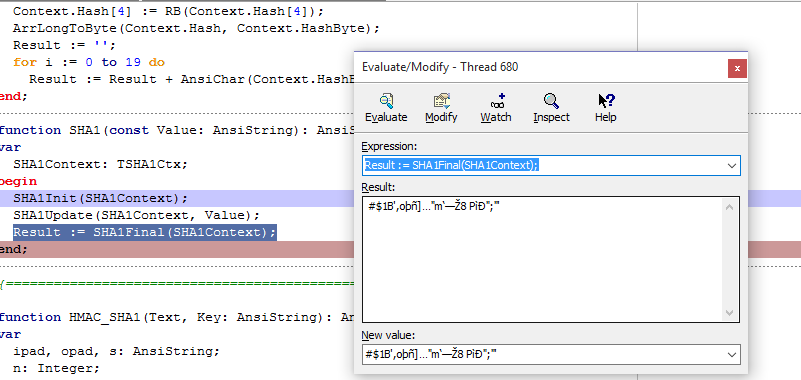Click the Expression label in the dialog
The image size is (801, 380).
point(389,147)
